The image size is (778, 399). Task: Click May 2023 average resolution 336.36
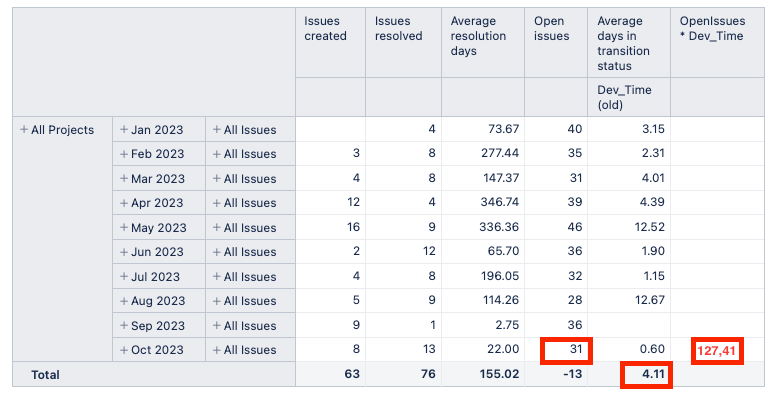click(x=499, y=227)
